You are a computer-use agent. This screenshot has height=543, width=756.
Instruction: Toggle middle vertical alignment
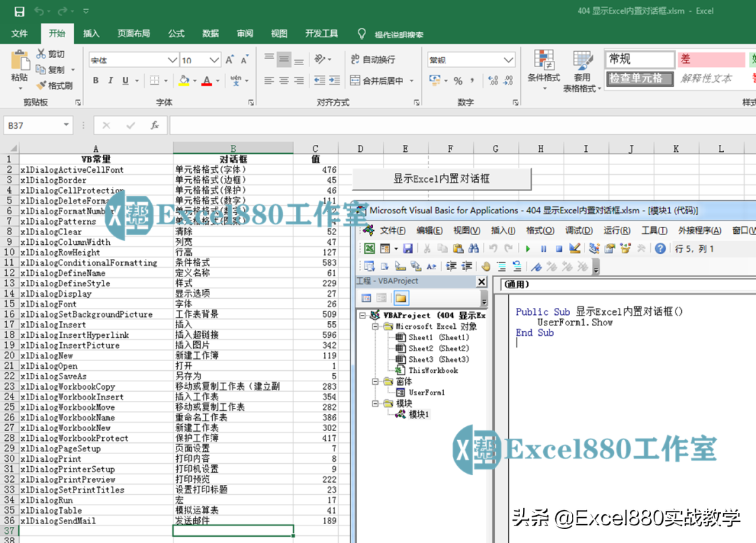point(284,59)
